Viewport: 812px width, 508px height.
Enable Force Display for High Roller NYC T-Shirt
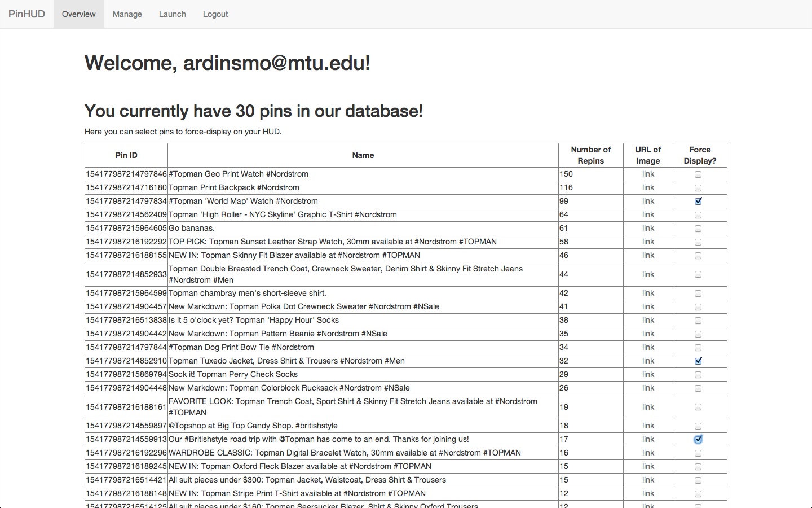pyautogui.click(x=698, y=215)
